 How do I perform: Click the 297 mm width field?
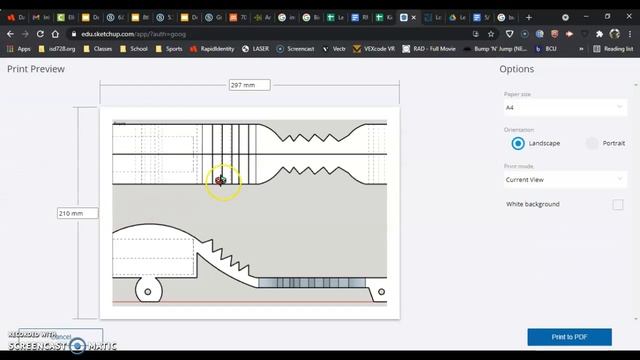(249, 85)
